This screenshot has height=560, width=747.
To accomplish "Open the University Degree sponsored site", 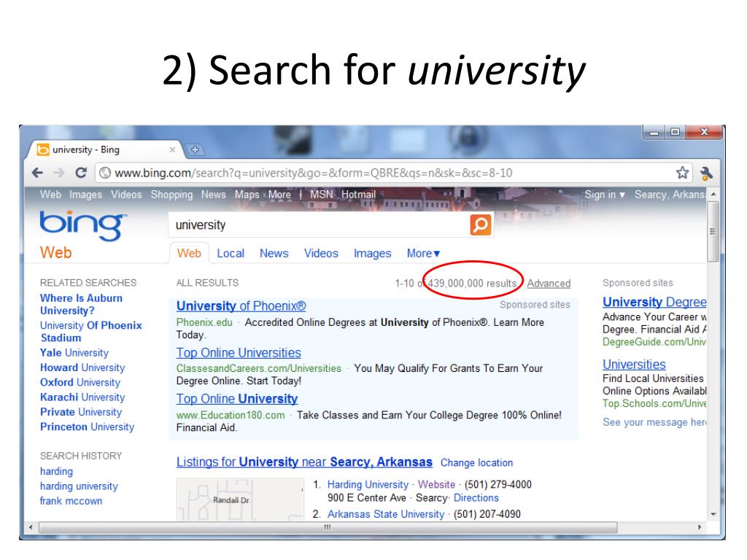I will [x=654, y=302].
